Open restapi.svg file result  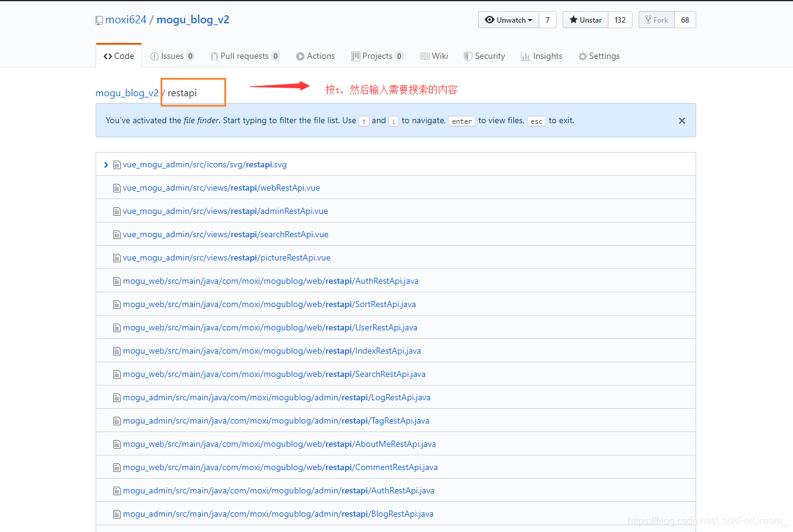point(205,164)
